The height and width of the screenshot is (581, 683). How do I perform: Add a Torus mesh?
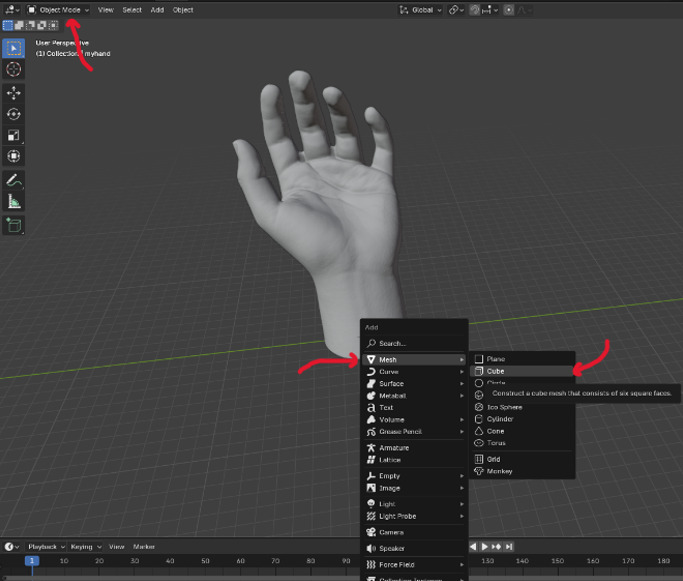pos(522,443)
